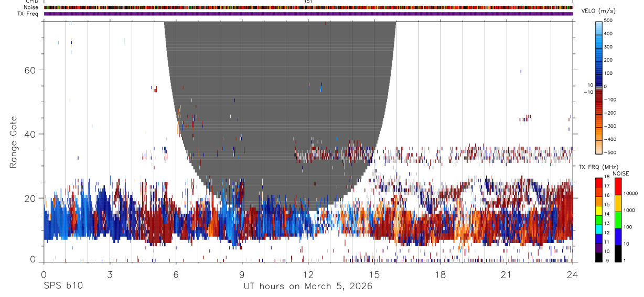644x297 pixels.
Task: Select the green 13-14 MHz frequency swatch
Action: 599,219
